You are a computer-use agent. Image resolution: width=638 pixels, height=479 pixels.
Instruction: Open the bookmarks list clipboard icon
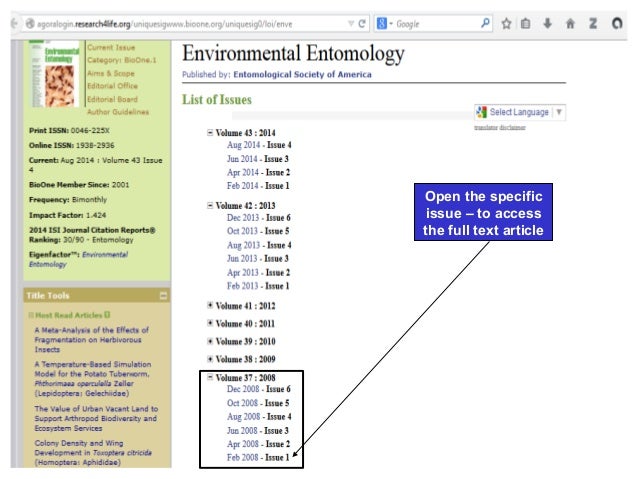click(526, 24)
